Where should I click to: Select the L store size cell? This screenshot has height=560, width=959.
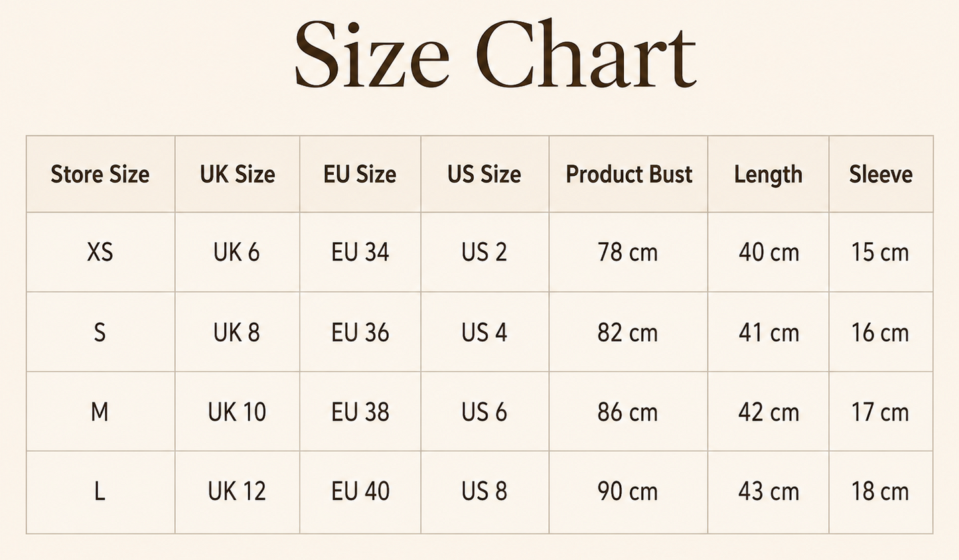point(100,492)
